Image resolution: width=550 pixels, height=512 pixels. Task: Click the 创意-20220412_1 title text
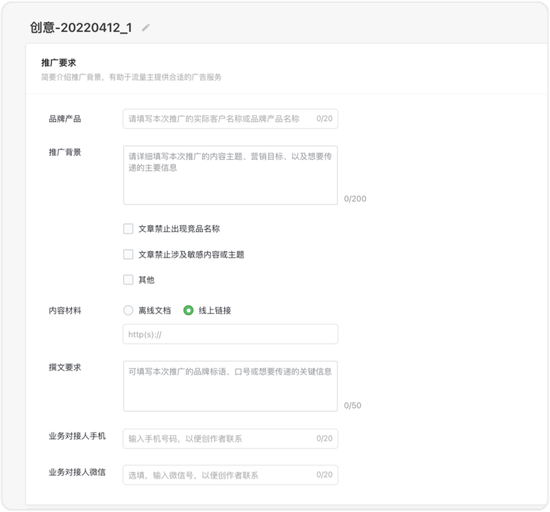click(x=81, y=27)
